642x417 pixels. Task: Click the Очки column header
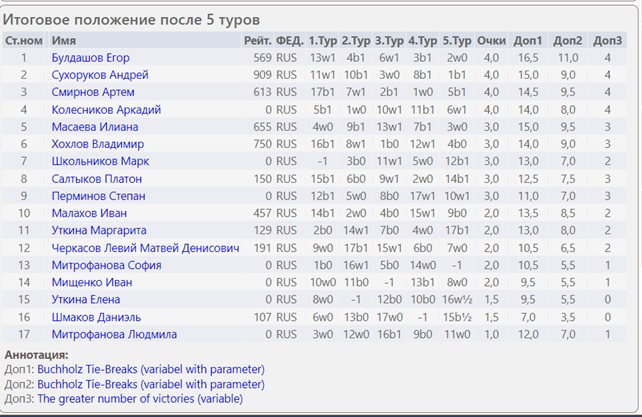coord(491,41)
